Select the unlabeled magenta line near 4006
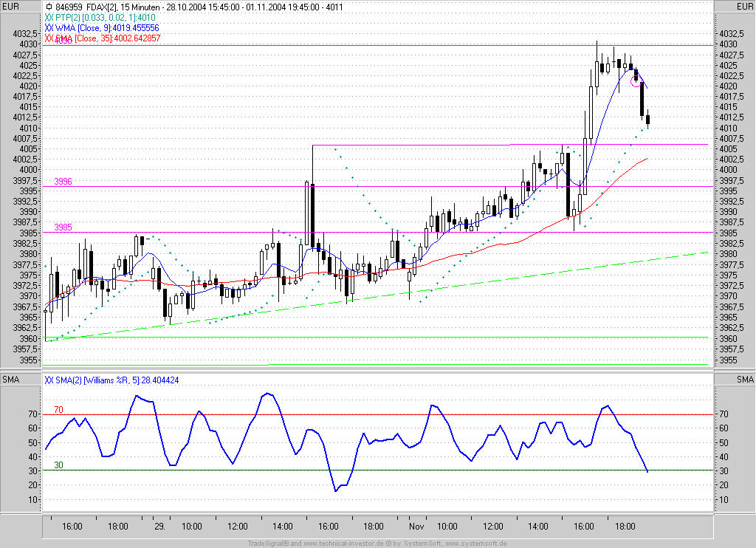 click(x=510, y=144)
